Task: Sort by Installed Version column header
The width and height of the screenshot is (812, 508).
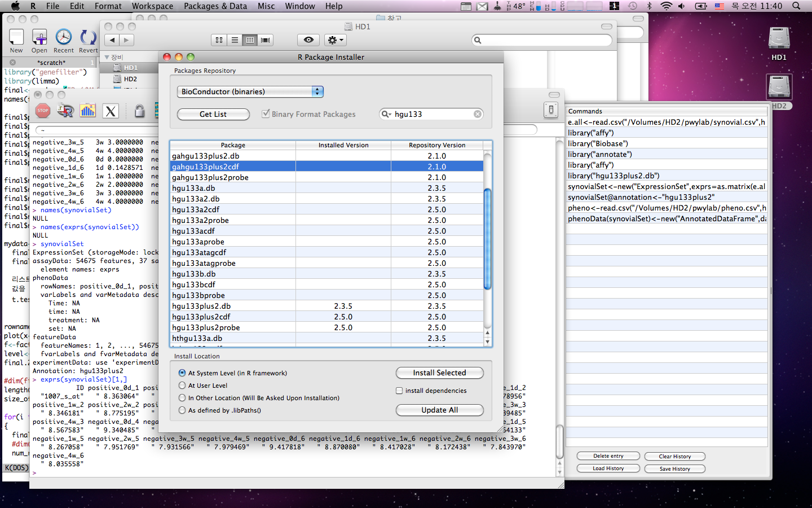Action: click(343, 145)
